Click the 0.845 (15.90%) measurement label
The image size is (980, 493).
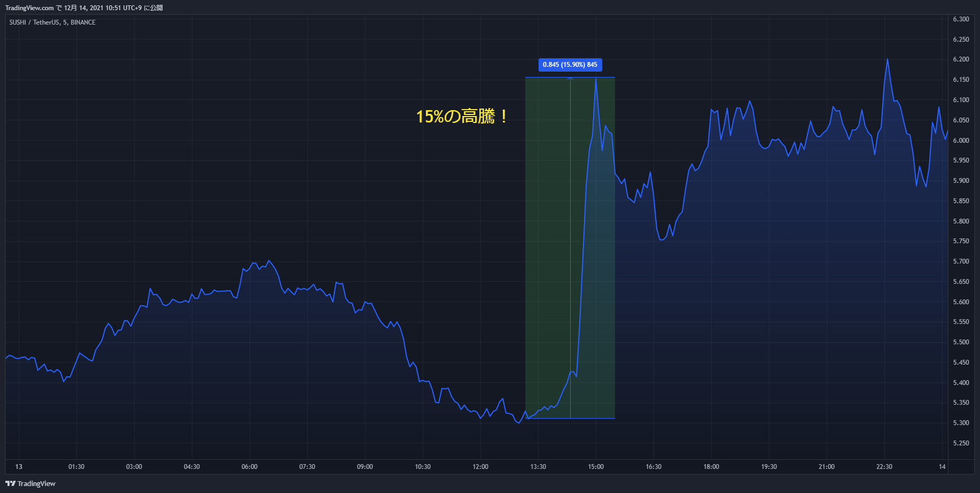coord(570,65)
